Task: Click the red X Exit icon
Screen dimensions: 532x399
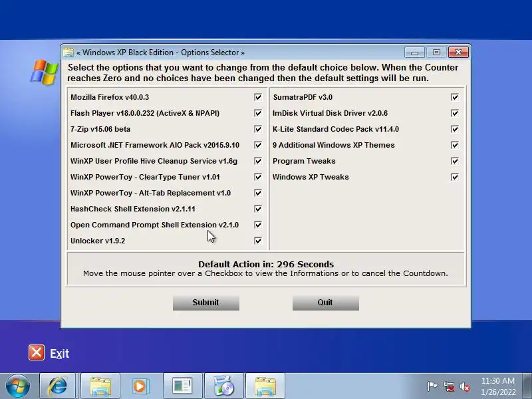Action: pyautogui.click(x=37, y=352)
